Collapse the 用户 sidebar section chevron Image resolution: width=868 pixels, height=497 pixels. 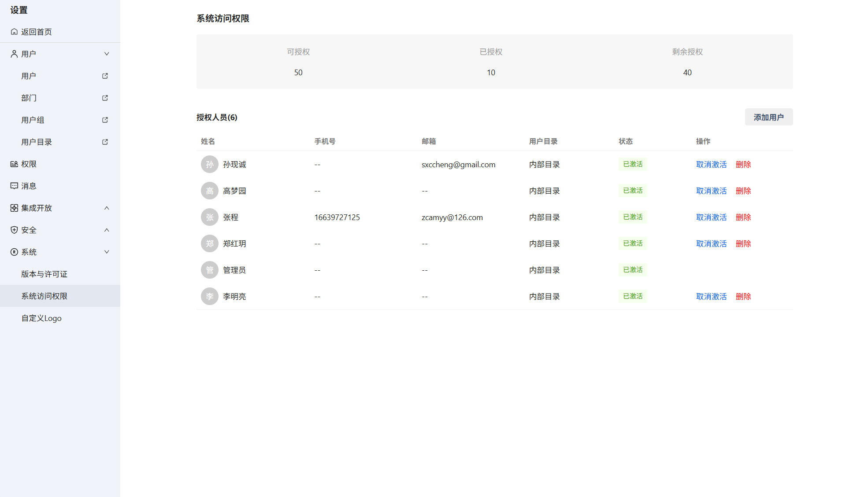(x=107, y=54)
